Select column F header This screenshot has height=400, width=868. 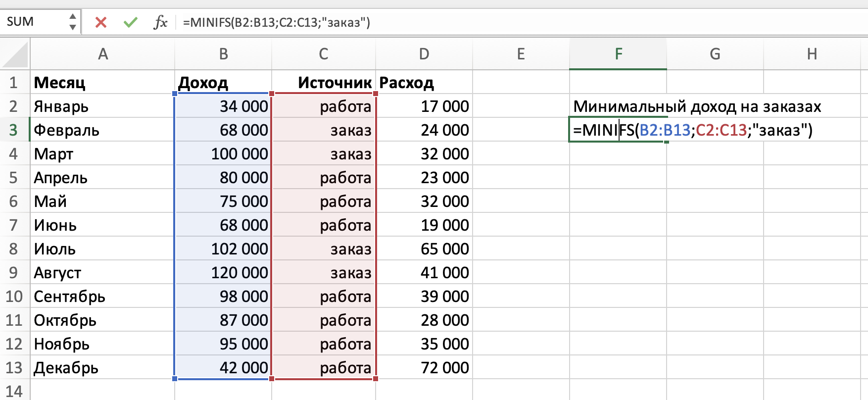[x=618, y=54]
